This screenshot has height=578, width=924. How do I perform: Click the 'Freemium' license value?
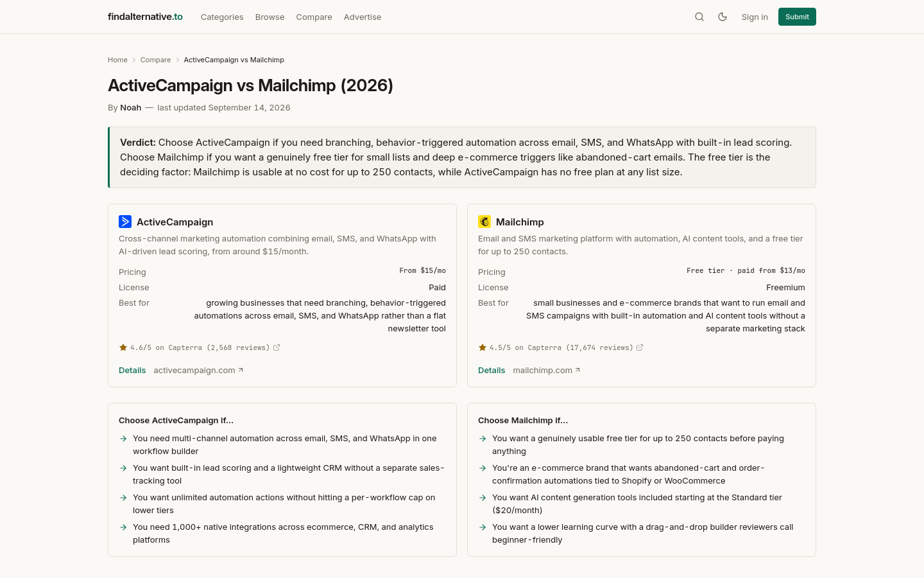pyautogui.click(x=785, y=288)
